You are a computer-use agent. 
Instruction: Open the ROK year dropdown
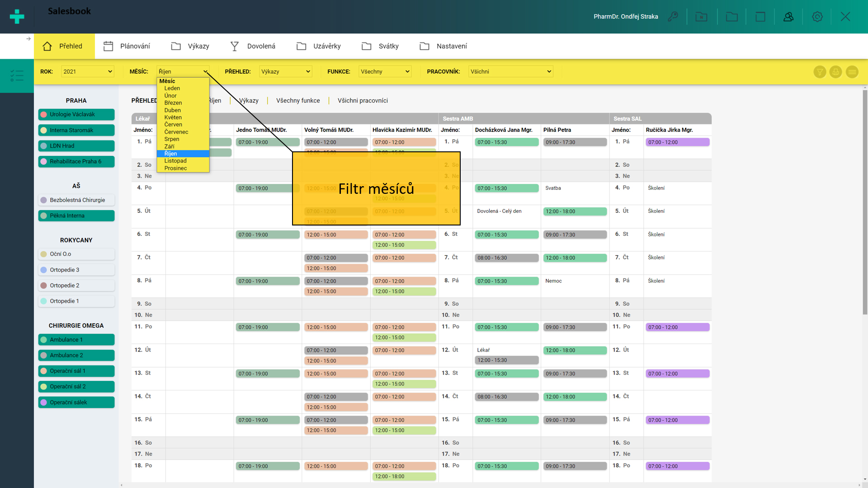(x=87, y=71)
